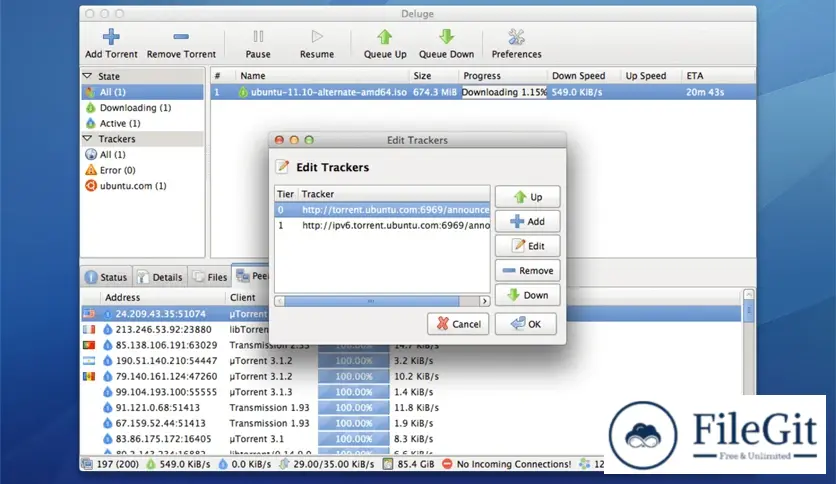
Task: Click the Add Torrent plus icon
Action: pyautogui.click(x=111, y=37)
